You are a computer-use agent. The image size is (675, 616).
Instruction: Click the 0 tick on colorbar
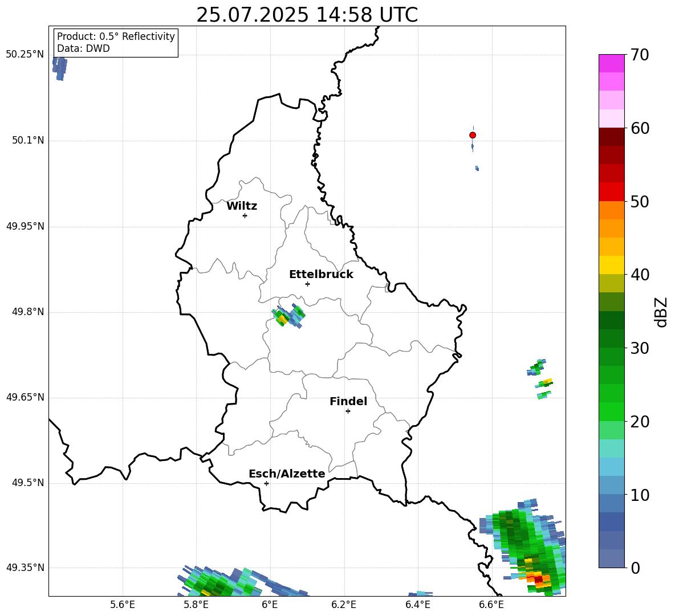point(635,568)
